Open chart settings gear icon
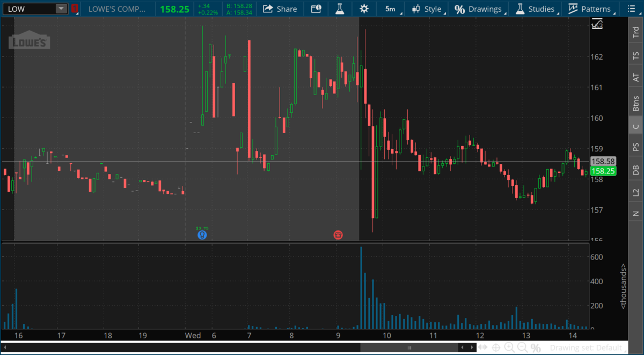The height and width of the screenshot is (355, 644). pos(364,9)
